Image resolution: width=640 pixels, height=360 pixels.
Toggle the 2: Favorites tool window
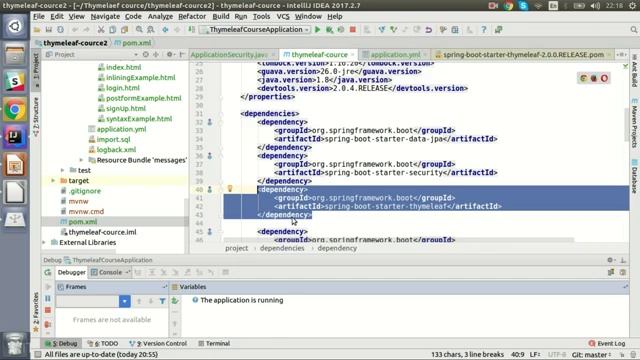pyautogui.click(x=36, y=312)
